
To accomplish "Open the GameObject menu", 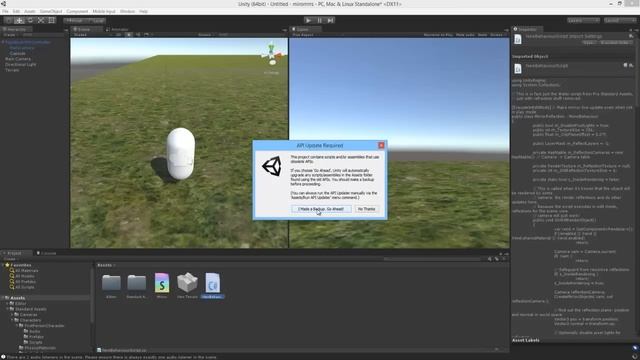I will 51,11.
